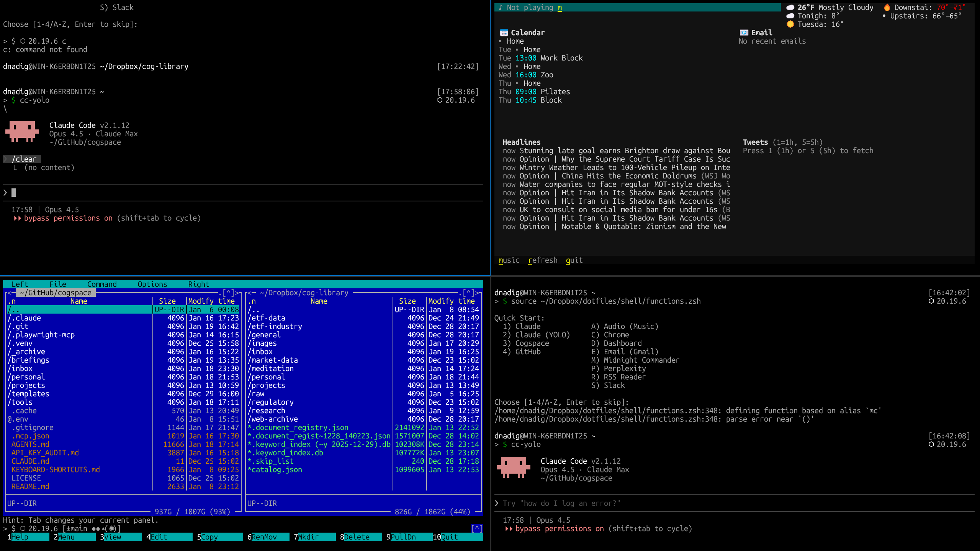Click the Calendar widget icon
Viewport: 980px width, 551px height.
pos(504,33)
